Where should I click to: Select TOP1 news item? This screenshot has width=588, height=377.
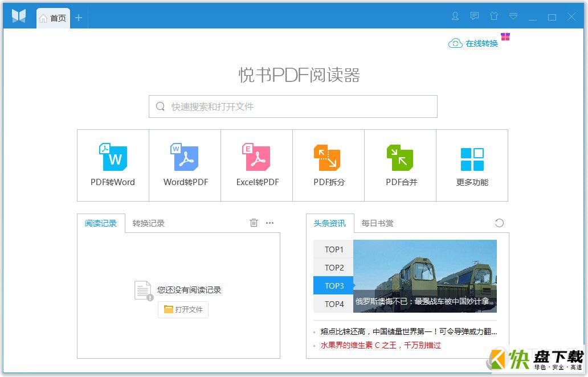tap(333, 249)
